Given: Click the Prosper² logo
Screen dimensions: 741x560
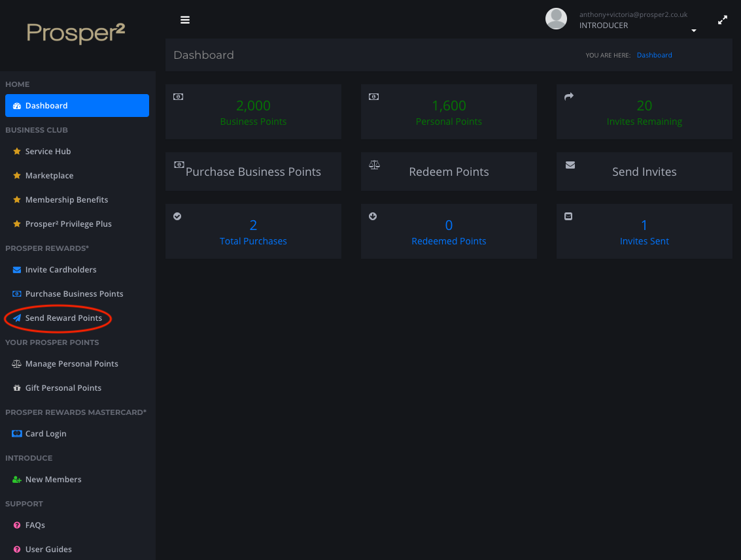Looking at the screenshot, I should [76, 33].
